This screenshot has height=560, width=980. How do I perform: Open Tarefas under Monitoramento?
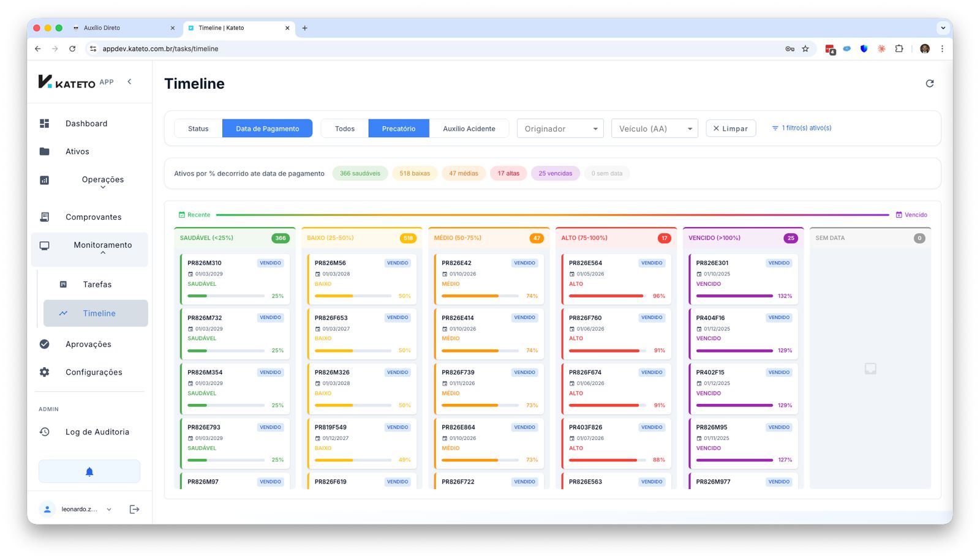[x=97, y=285]
